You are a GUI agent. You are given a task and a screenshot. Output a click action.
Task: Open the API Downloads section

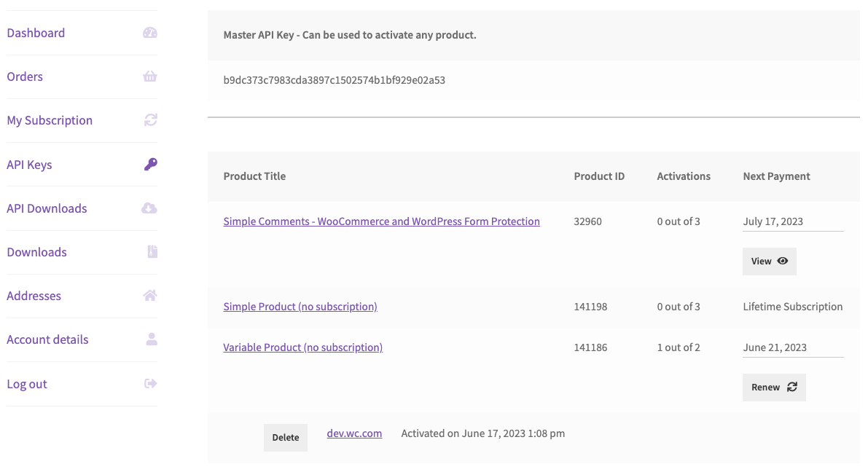click(x=47, y=208)
